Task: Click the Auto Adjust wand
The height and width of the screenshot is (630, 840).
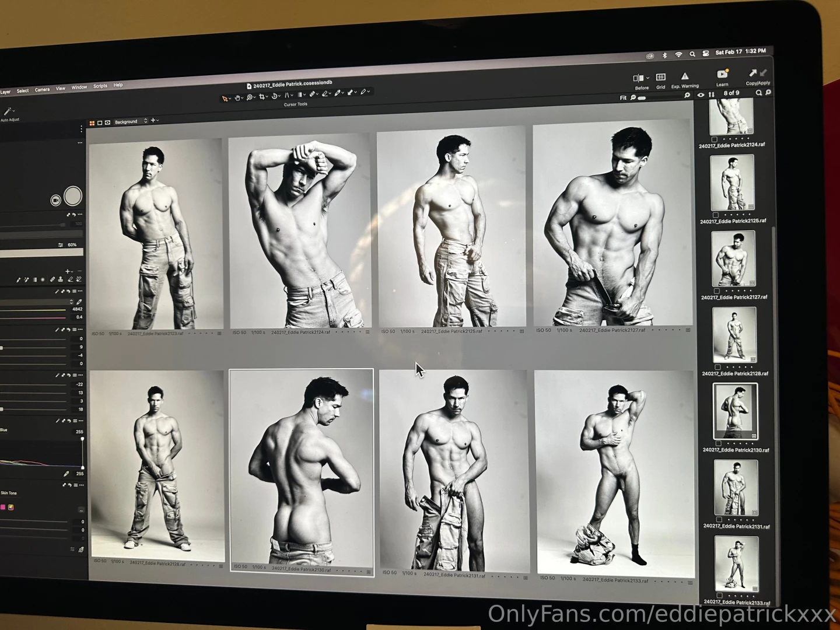Action: click(x=8, y=112)
